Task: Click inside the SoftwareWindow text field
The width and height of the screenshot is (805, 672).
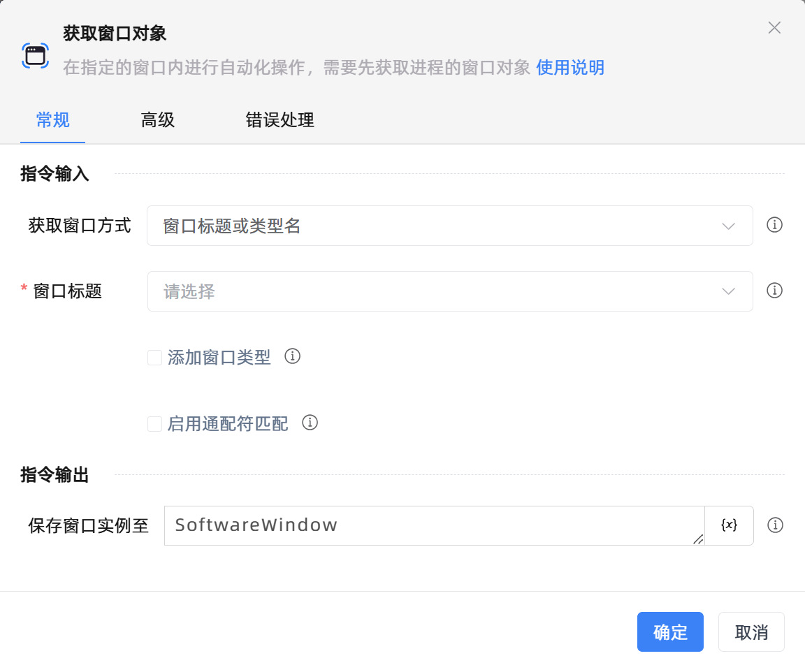Action: [x=419, y=525]
